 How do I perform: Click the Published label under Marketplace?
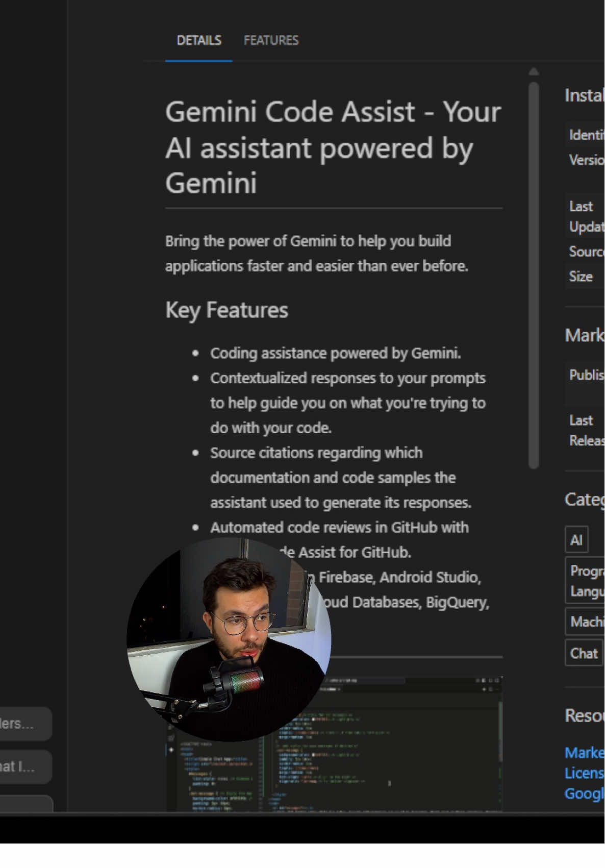tap(587, 375)
